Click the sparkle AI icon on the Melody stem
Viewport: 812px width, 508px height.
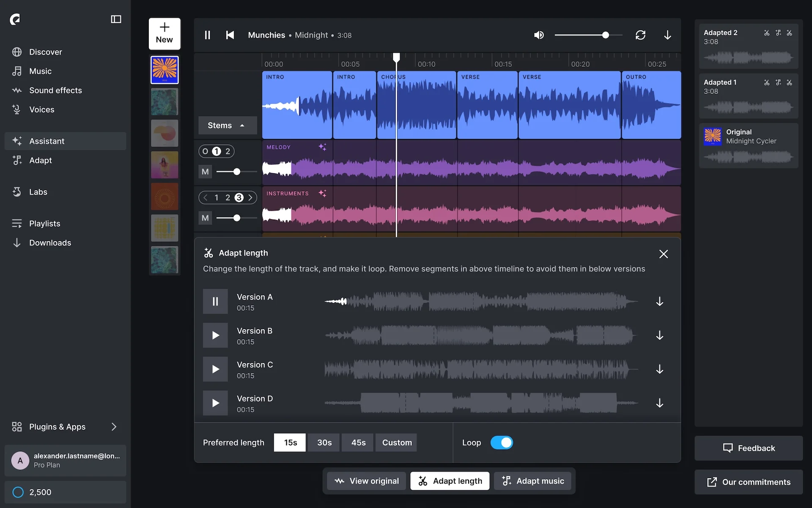(323, 147)
